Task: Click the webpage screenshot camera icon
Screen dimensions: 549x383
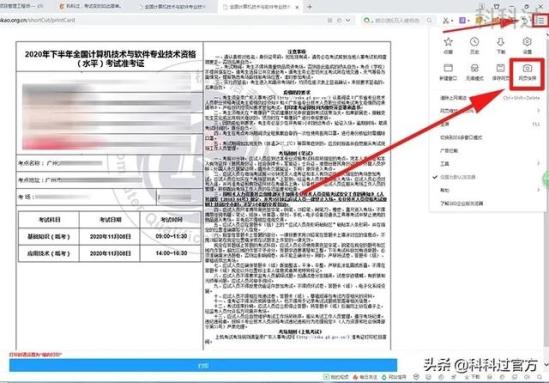Action: click(x=527, y=68)
